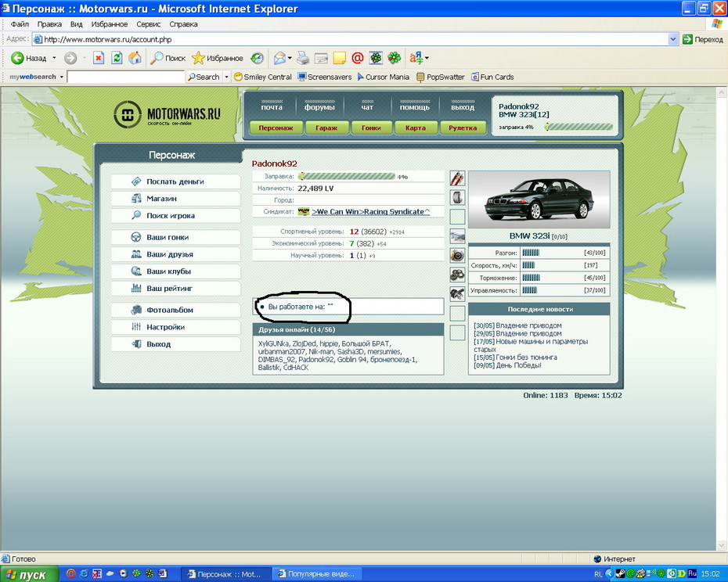Click the пуск Start button
This screenshot has width=728, height=582.
point(28,574)
